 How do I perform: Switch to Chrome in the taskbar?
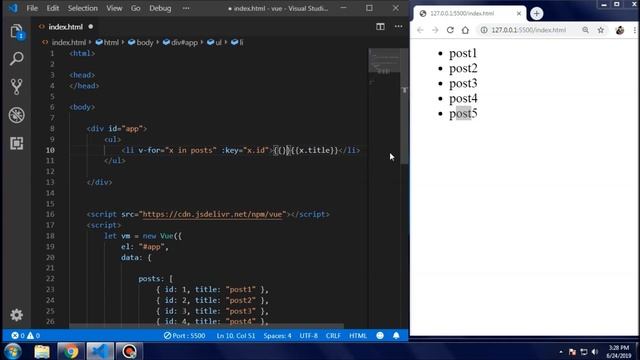click(71, 351)
